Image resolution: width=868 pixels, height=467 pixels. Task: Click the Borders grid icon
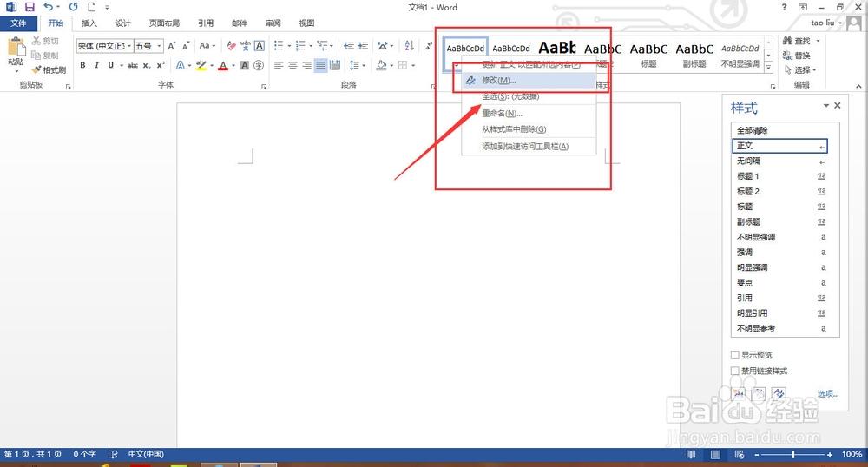[403, 65]
